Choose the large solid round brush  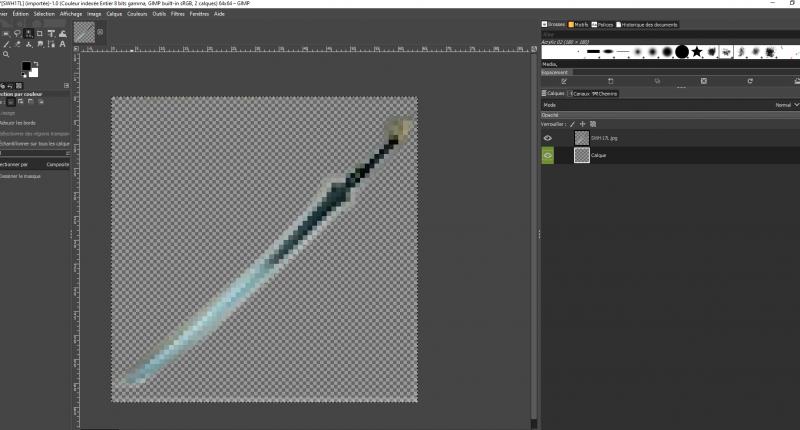682,52
